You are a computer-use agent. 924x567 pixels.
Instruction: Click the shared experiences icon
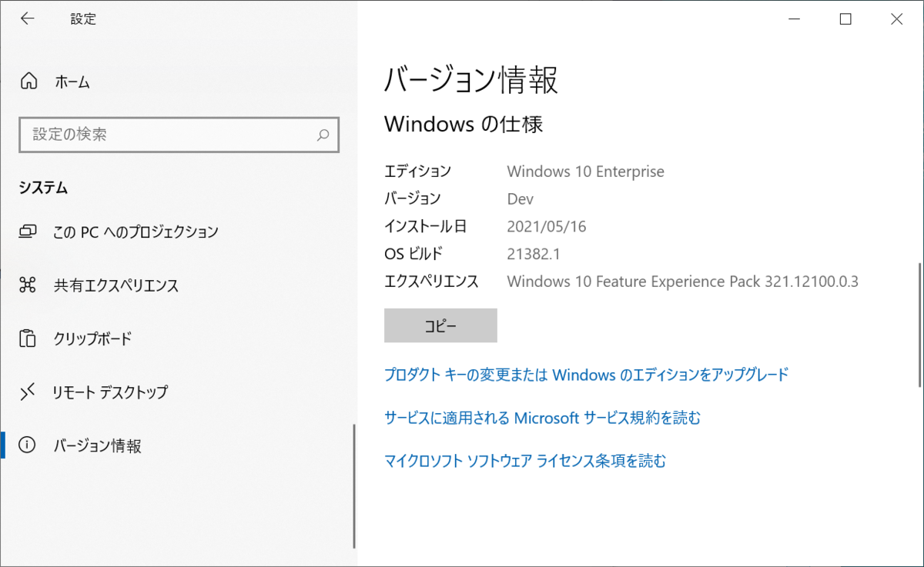[x=28, y=285]
